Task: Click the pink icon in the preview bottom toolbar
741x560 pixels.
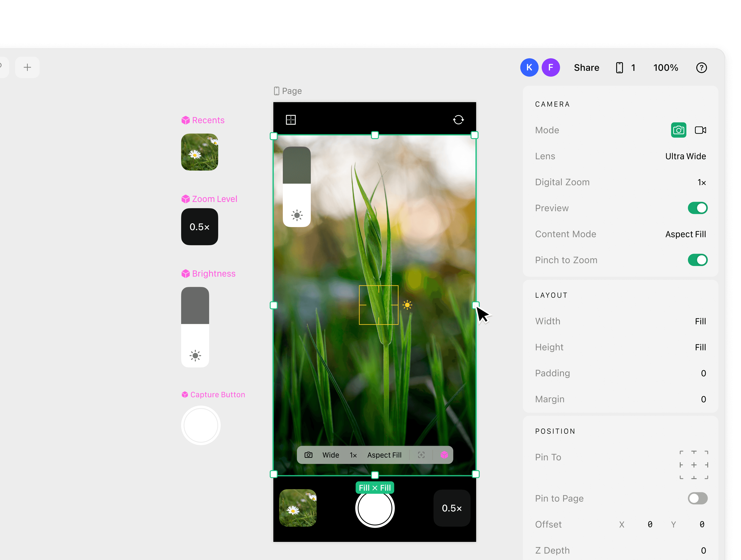Action: tap(444, 455)
